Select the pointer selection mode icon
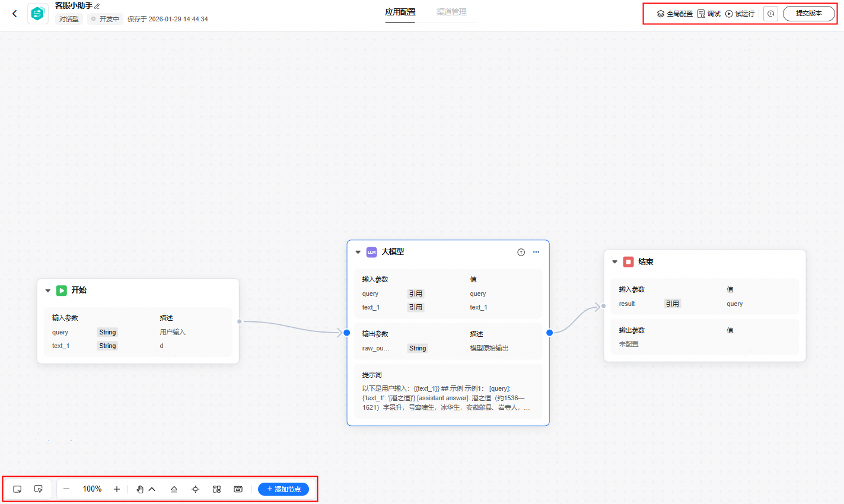The image size is (844, 504). pos(39,489)
